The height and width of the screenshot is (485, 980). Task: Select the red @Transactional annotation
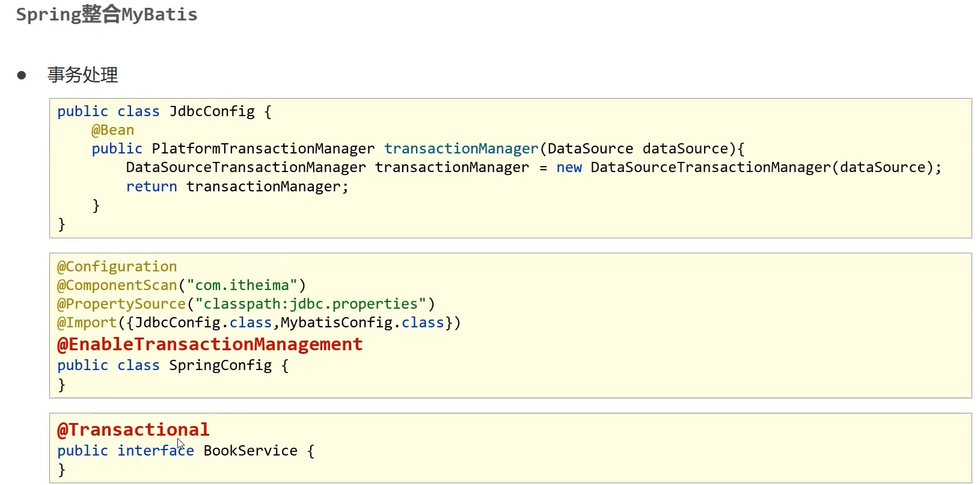coord(133,430)
